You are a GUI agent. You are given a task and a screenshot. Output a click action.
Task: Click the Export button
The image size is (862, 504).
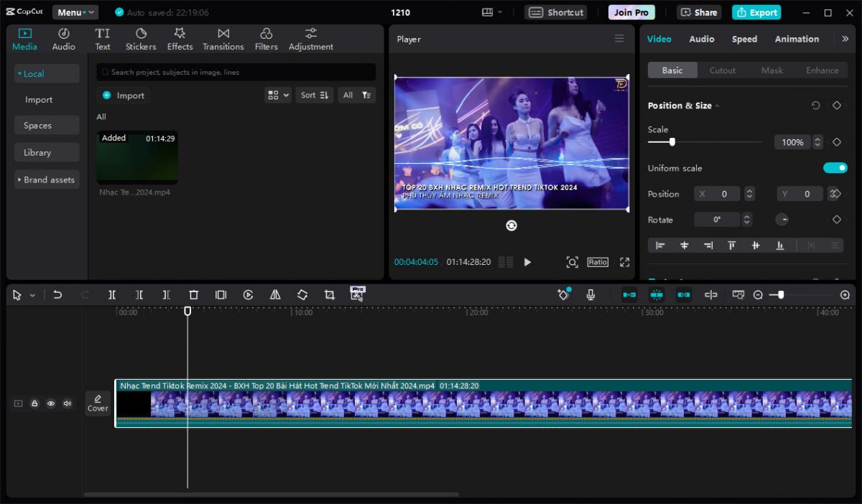(756, 12)
